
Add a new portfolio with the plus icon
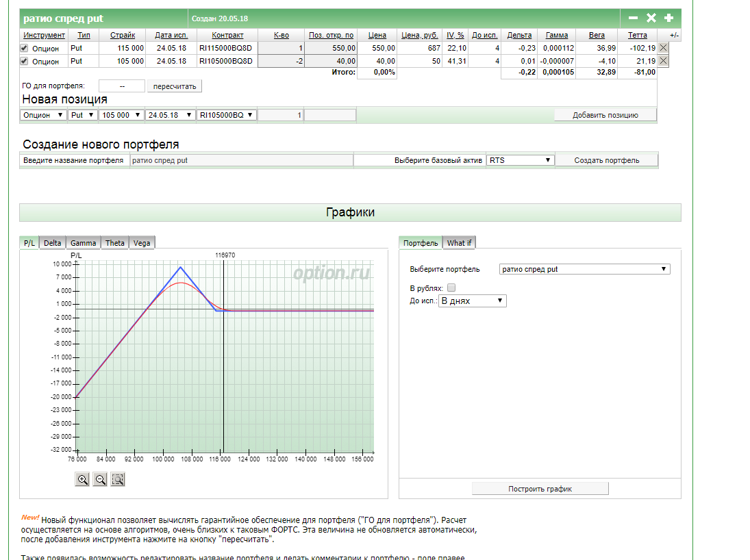click(x=668, y=18)
